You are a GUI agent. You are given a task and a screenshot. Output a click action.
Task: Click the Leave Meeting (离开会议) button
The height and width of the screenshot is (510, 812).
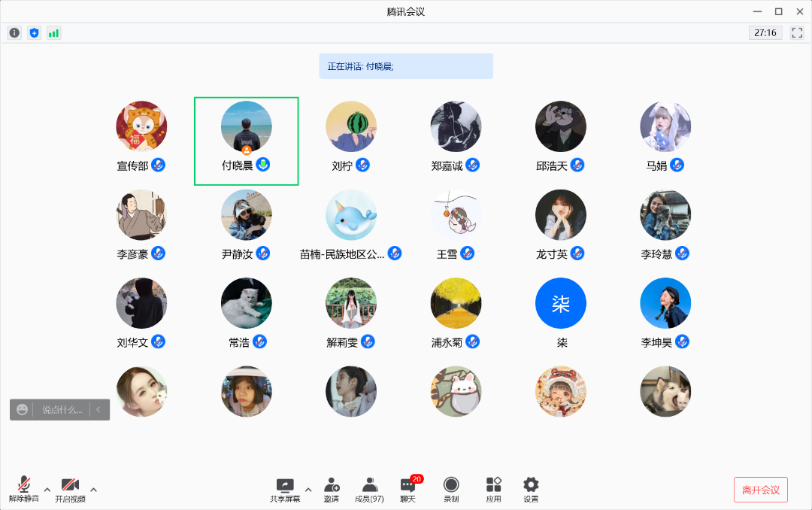click(x=760, y=490)
